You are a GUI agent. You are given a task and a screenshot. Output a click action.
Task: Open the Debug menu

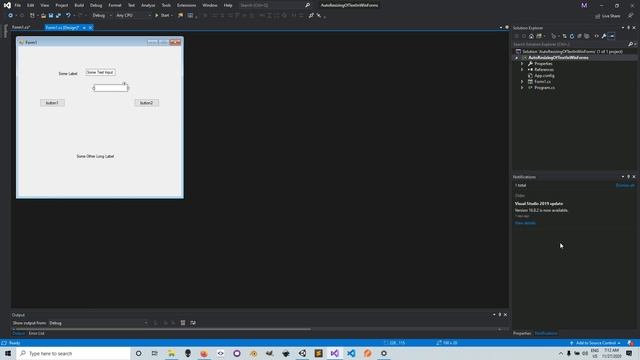click(x=96, y=5)
